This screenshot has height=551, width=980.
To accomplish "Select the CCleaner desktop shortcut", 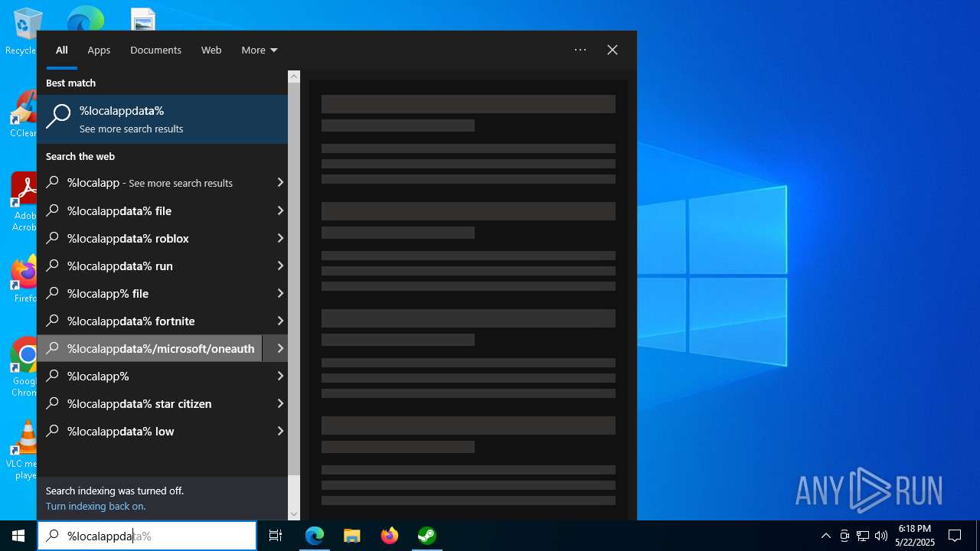I will click(23, 113).
